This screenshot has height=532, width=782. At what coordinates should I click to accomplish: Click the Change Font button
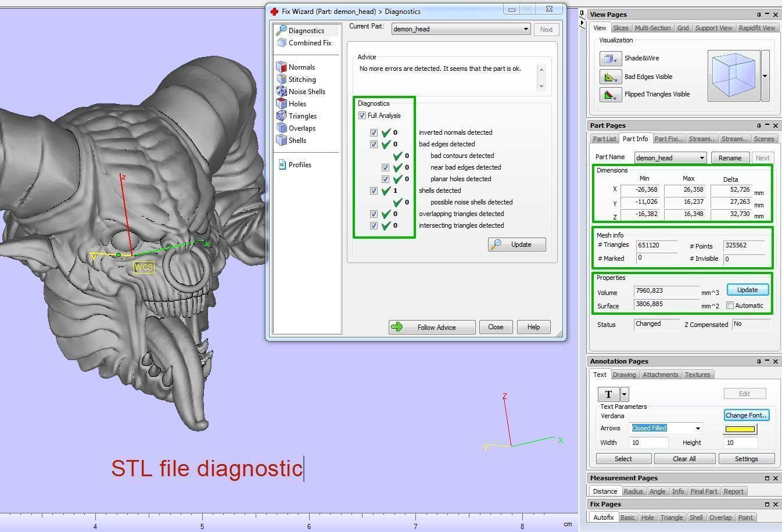(x=747, y=415)
